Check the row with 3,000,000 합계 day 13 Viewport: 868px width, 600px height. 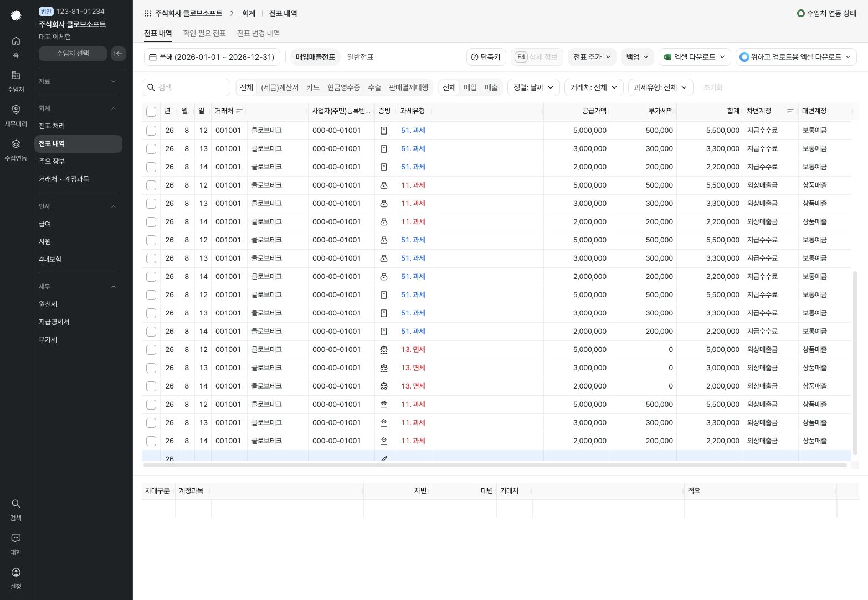(151, 368)
